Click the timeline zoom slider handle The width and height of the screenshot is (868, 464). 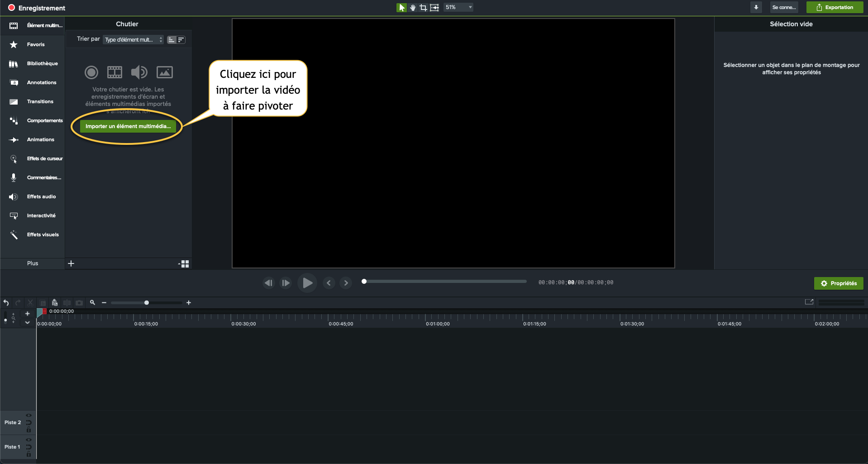pos(147,303)
